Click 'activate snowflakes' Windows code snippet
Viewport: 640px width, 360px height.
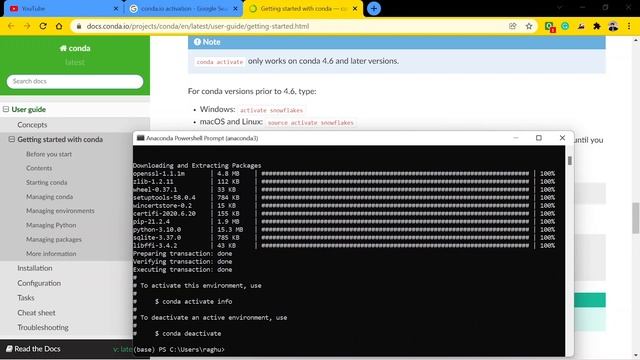(271, 111)
